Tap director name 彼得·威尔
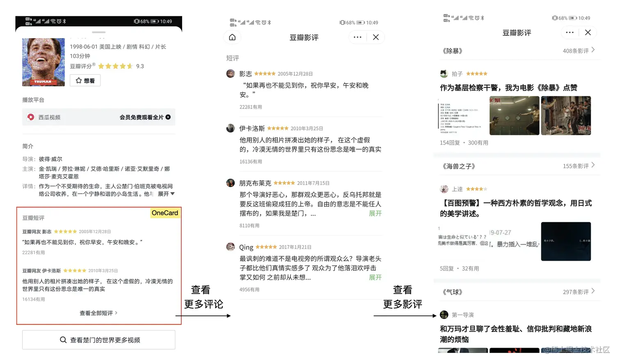Screen dimensions: 620x364 tap(50, 159)
